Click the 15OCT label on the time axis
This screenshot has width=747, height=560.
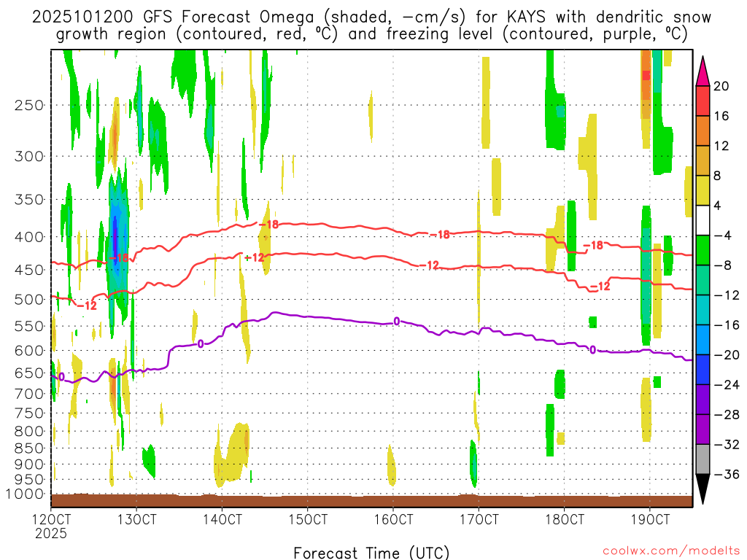click(x=308, y=519)
